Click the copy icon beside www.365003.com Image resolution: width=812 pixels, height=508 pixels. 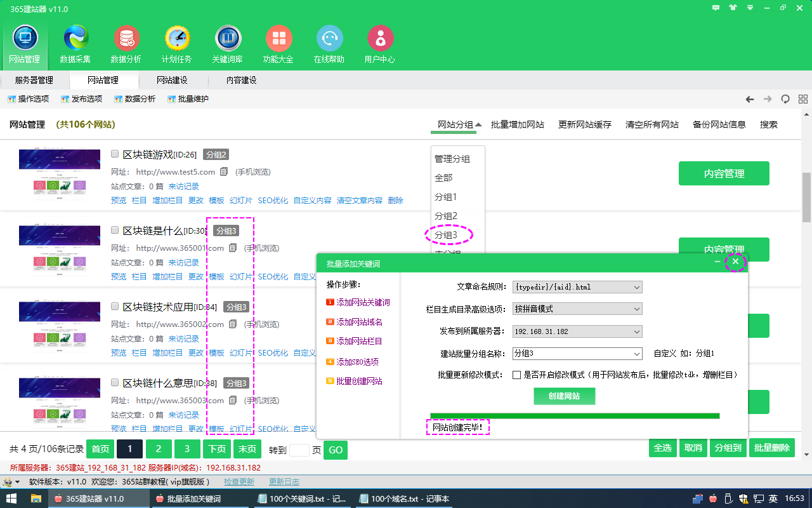click(x=233, y=400)
